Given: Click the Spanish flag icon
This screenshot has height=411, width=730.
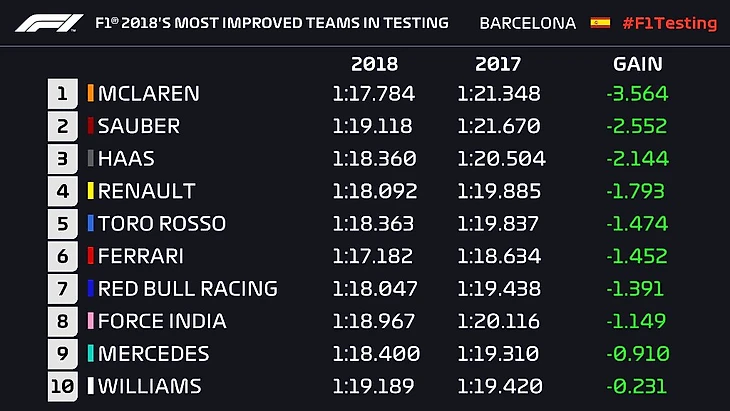Looking at the screenshot, I should tap(600, 22).
